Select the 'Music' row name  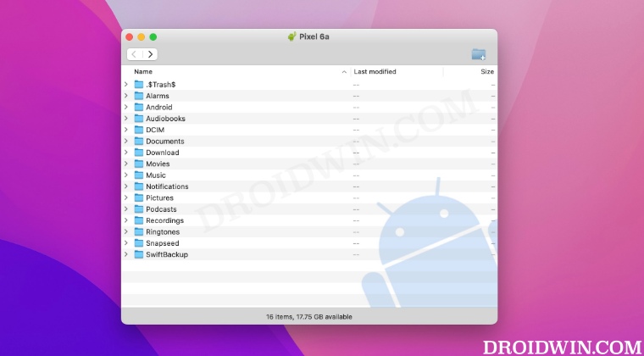(156, 175)
